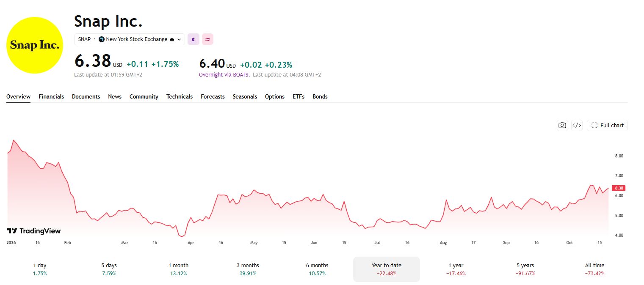This screenshot has height=285, width=644.
Task: Click the Snap Inc. heading
Action: coord(108,21)
